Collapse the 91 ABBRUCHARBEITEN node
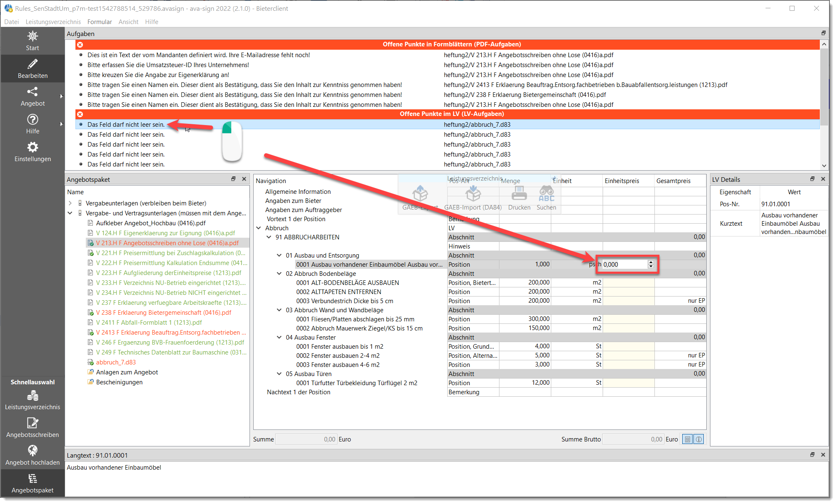 269,237
